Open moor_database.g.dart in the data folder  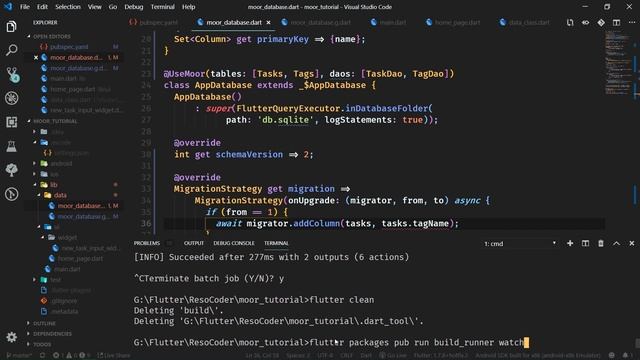click(83, 216)
